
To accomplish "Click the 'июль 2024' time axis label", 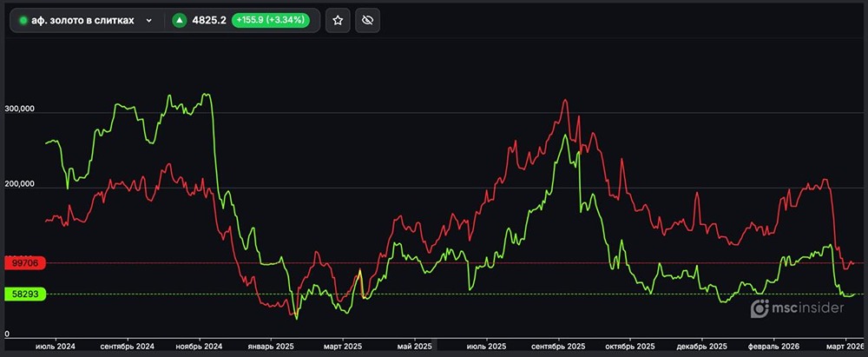I will (56, 347).
